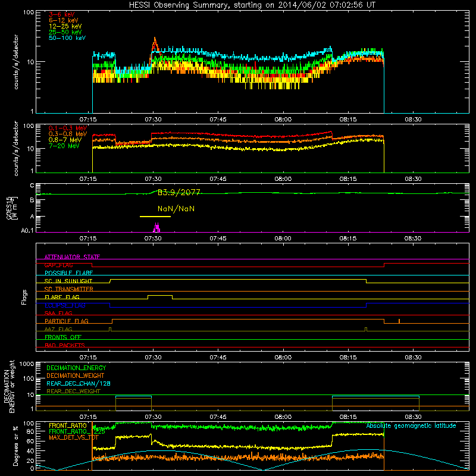
Task: Click the 0.1-0.3 MeV legend label
Action: coord(68,128)
